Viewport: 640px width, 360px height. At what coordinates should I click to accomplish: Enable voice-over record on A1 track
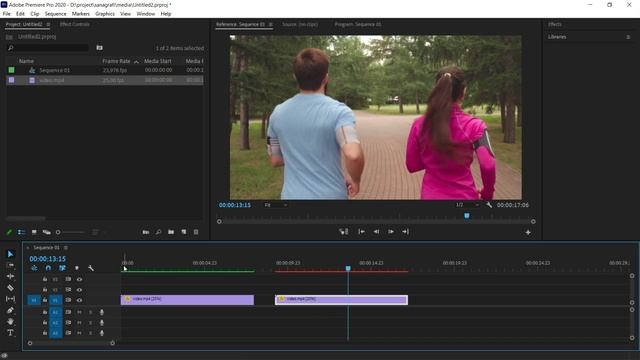[102, 312]
